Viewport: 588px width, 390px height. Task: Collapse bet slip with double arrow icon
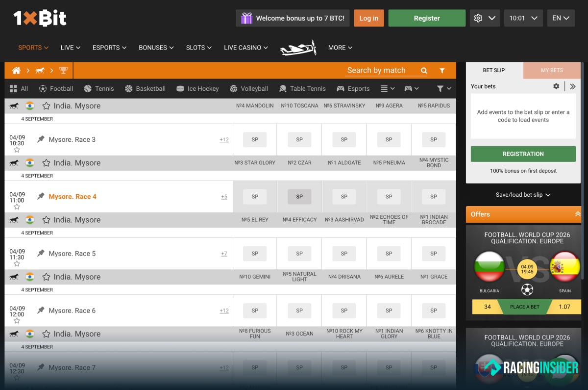coord(573,86)
